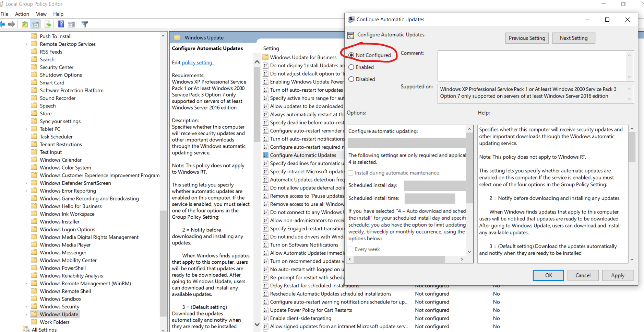This screenshot has height=332, width=644.
Task: Click the Forward arrow in the toolbar
Action: tap(12, 24)
